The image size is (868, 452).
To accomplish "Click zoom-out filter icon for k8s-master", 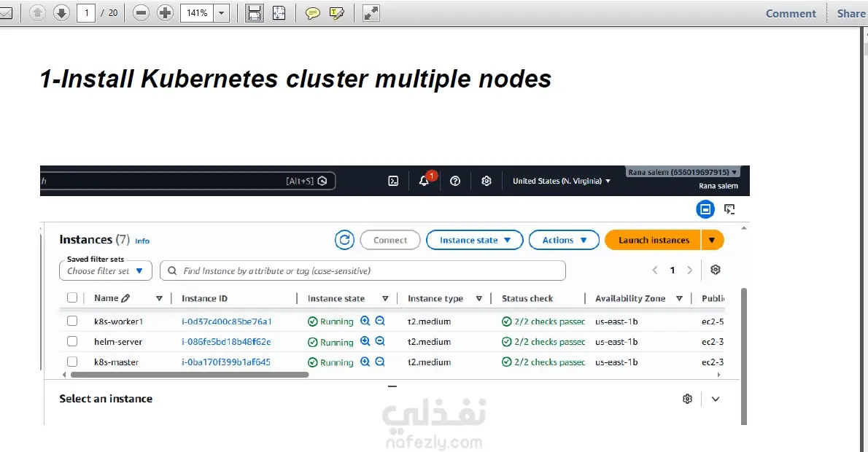I will (380, 362).
